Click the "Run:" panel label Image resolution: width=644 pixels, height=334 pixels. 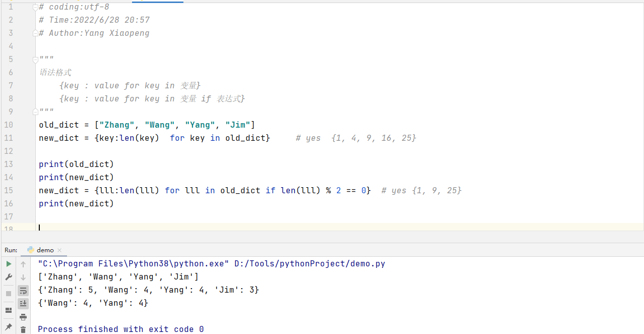click(11, 250)
